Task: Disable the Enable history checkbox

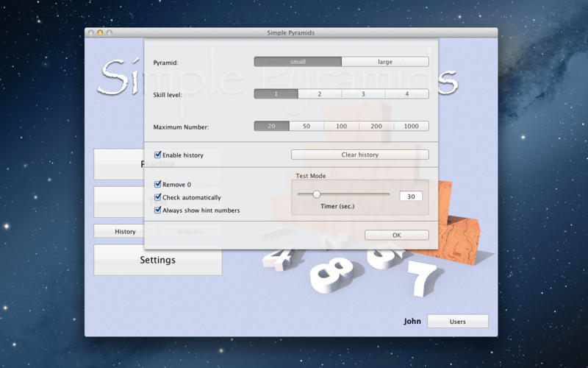Action: pos(158,155)
